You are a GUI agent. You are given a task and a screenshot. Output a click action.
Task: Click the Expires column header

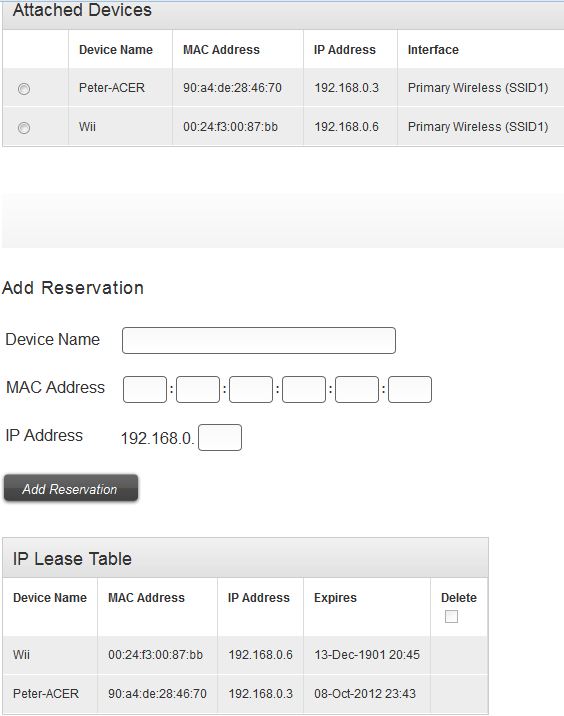pyautogui.click(x=335, y=598)
